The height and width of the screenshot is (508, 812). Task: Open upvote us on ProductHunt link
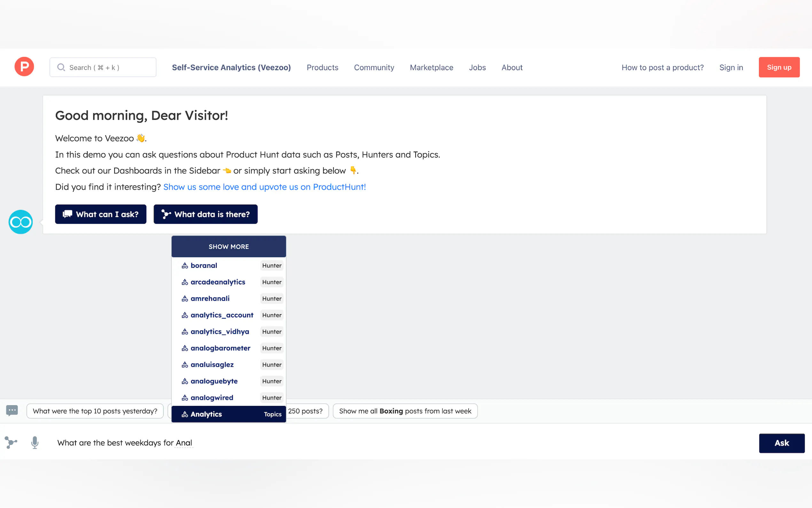(264, 187)
